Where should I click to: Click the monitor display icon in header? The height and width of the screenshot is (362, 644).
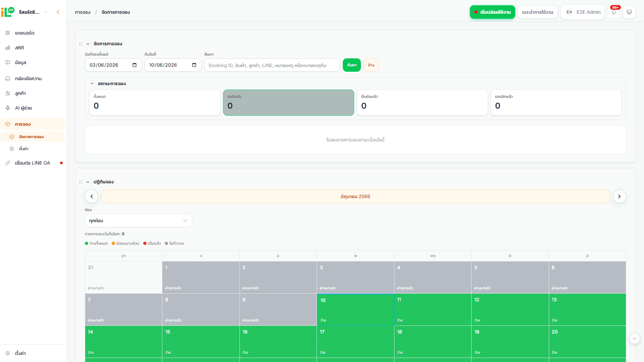click(629, 12)
